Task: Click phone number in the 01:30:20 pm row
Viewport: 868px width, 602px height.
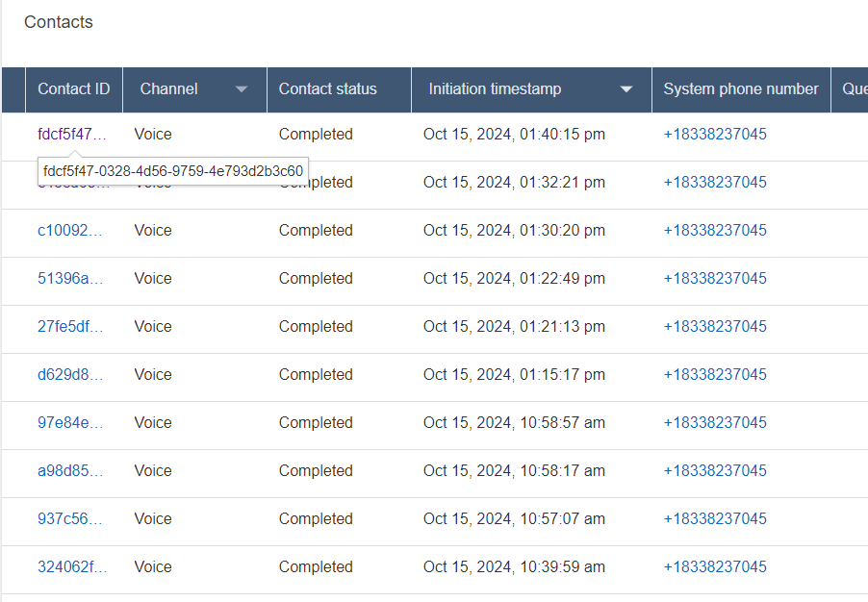Action: pos(715,231)
